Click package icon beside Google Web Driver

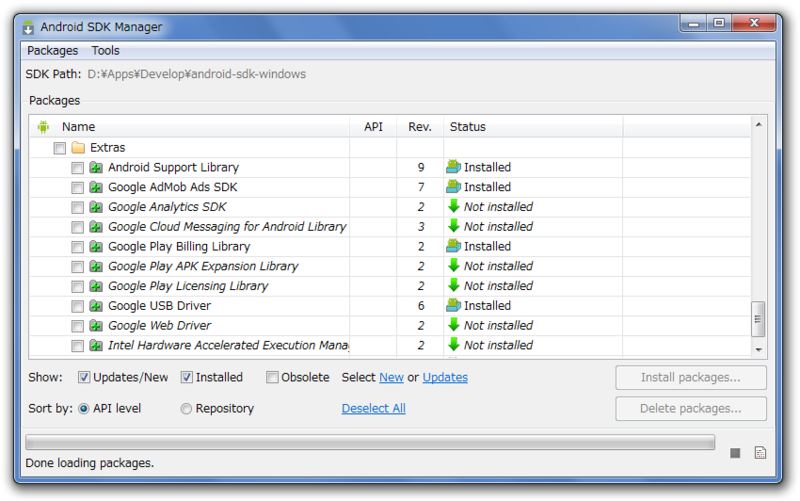96,325
